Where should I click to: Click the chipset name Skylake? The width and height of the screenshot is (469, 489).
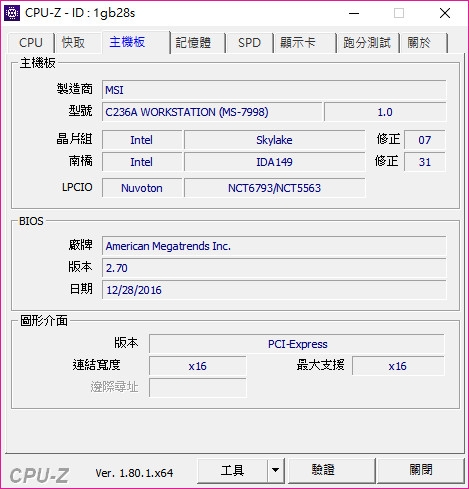274,140
